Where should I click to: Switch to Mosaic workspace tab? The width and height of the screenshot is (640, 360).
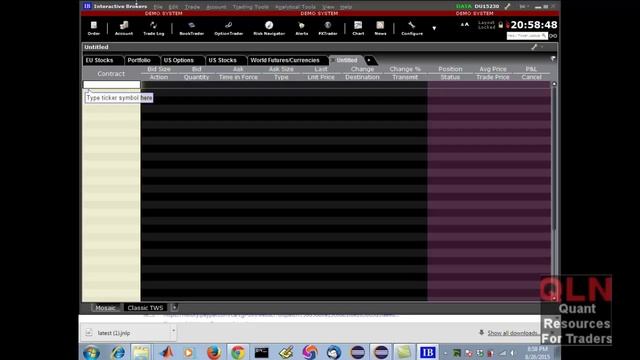pyautogui.click(x=105, y=308)
